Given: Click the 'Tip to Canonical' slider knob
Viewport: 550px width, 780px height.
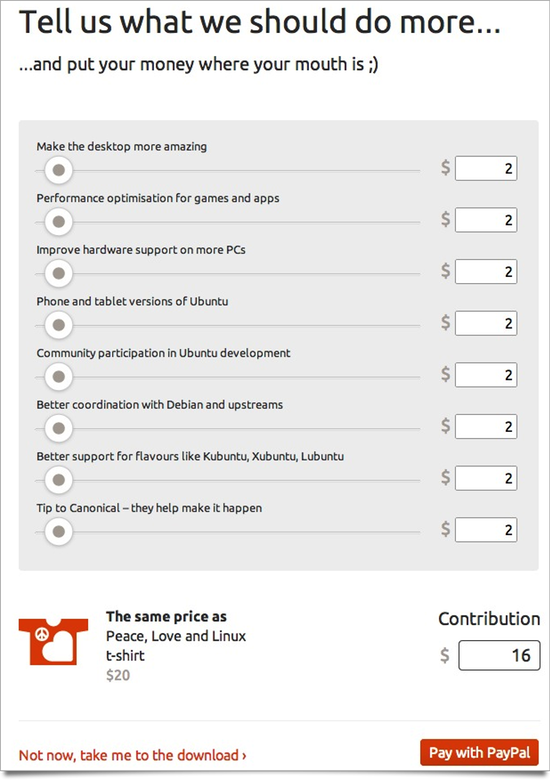Looking at the screenshot, I should pos(59,532).
